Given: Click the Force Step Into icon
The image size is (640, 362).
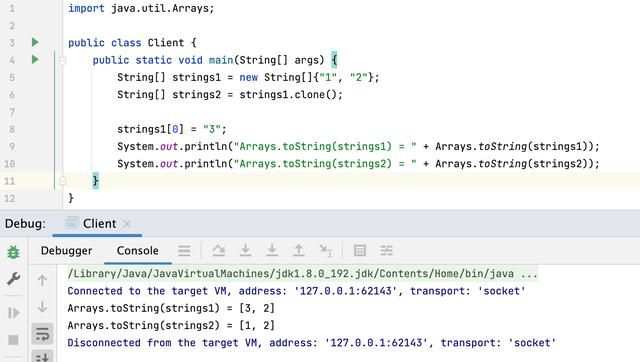Looking at the screenshot, I should (272, 250).
